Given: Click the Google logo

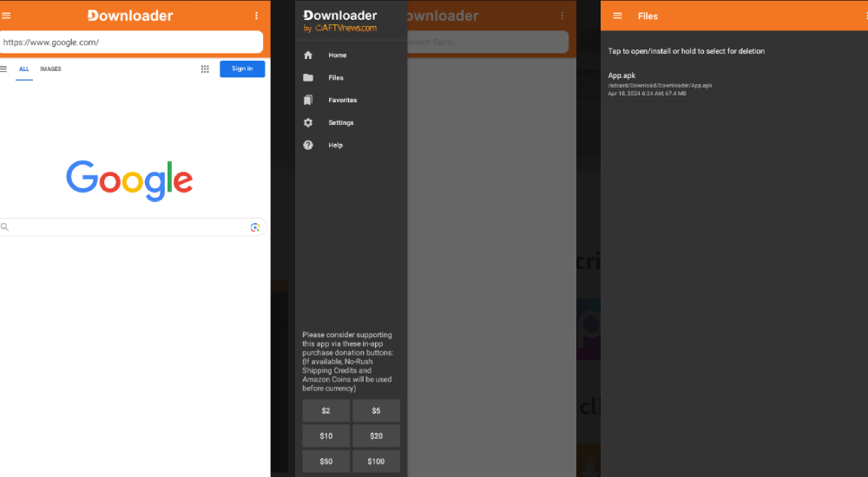Looking at the screenshot, I should click(129, 180).
